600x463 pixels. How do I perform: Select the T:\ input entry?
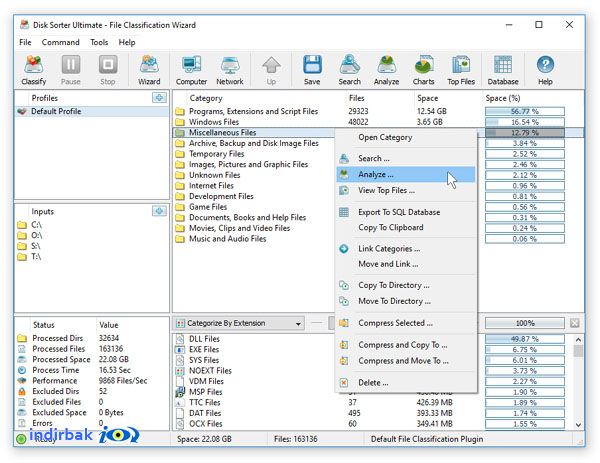[x=36, y=257]
